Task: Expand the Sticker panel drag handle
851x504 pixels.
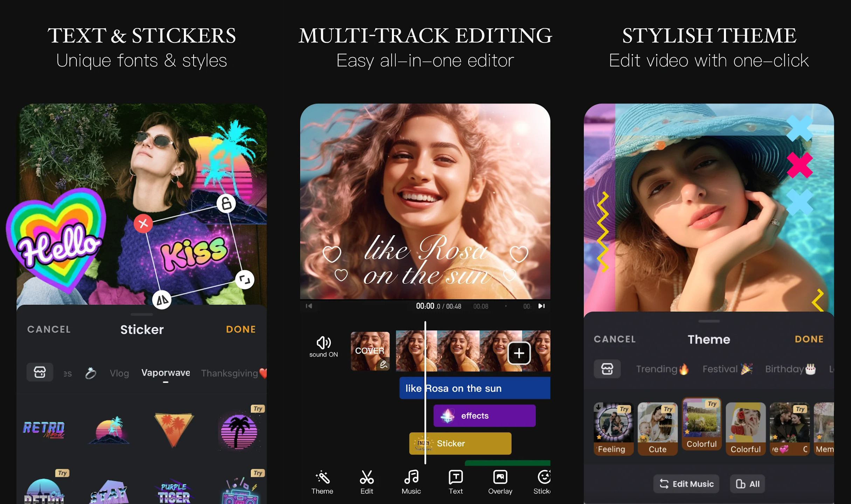Action: [x=141, y=314]
